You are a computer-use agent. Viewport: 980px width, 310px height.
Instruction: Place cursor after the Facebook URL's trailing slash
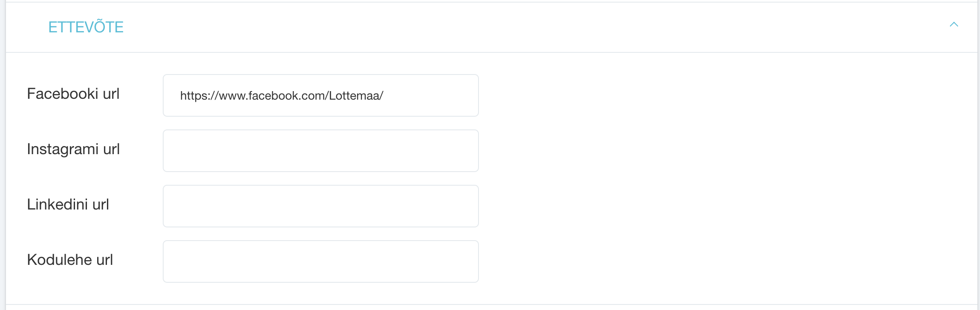point(384,96)
